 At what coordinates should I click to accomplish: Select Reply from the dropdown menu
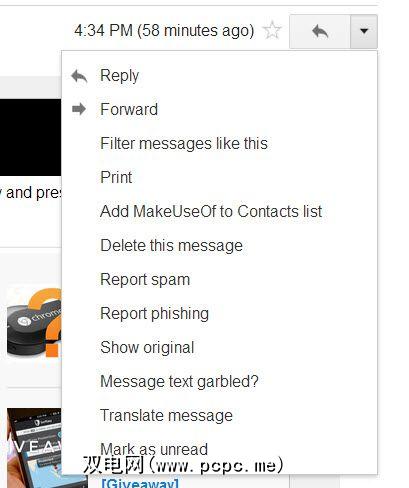click(120, 76)
